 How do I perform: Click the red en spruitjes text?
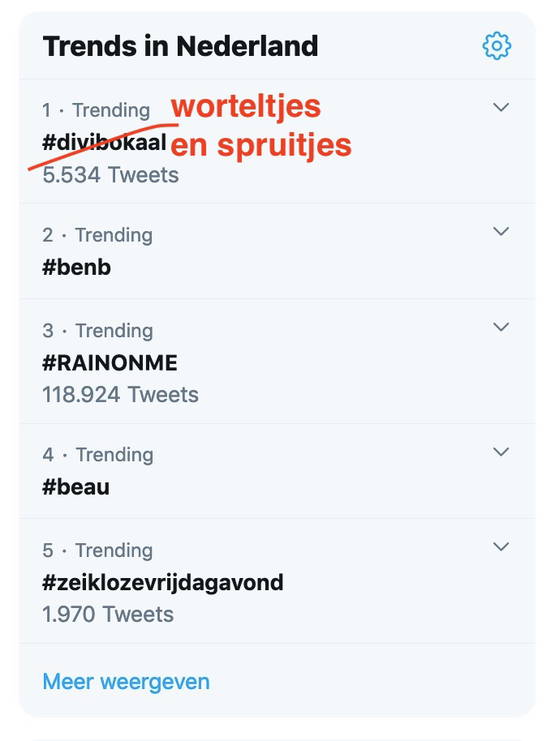(261, 145)
